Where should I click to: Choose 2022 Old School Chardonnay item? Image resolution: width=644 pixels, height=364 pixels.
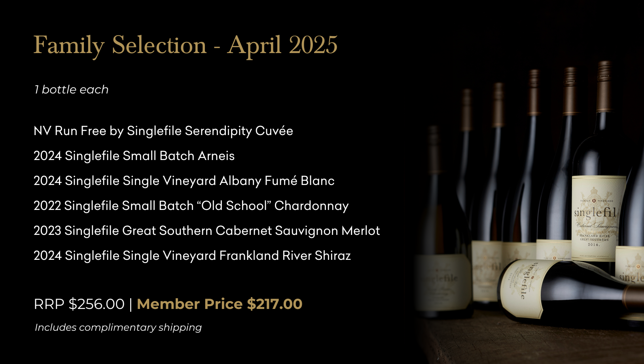191,206
